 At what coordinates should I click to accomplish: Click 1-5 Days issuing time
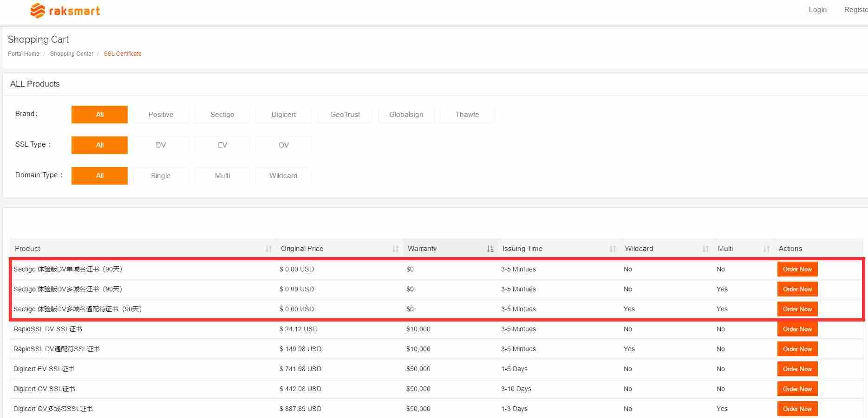click(x=514, y=369)
